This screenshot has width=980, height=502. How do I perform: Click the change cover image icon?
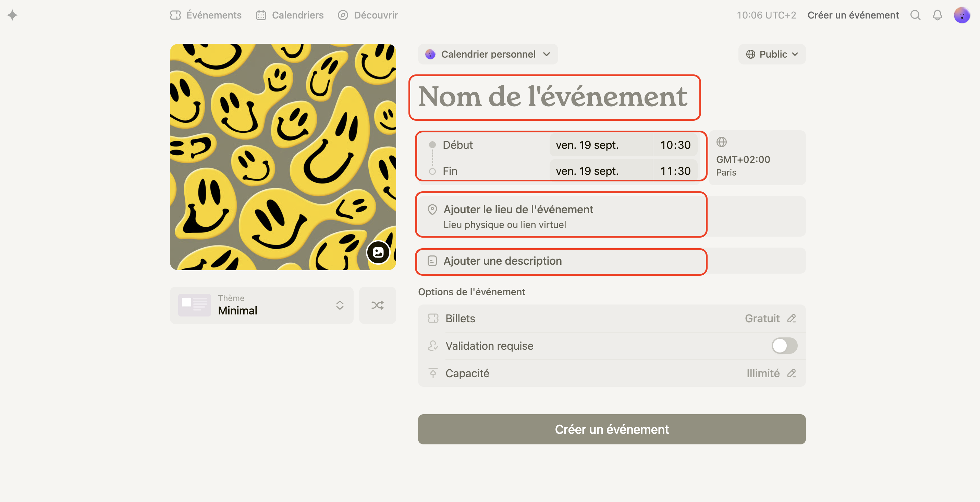point(378,252)
